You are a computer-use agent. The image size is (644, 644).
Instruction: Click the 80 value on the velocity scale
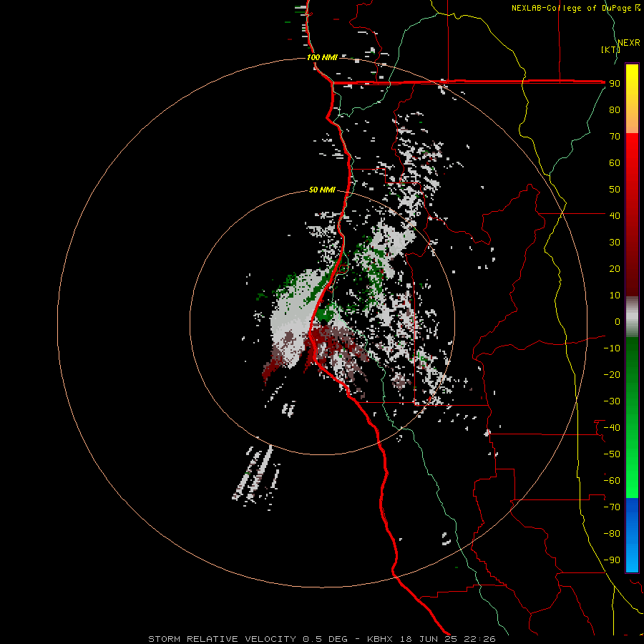click(615, 109)
